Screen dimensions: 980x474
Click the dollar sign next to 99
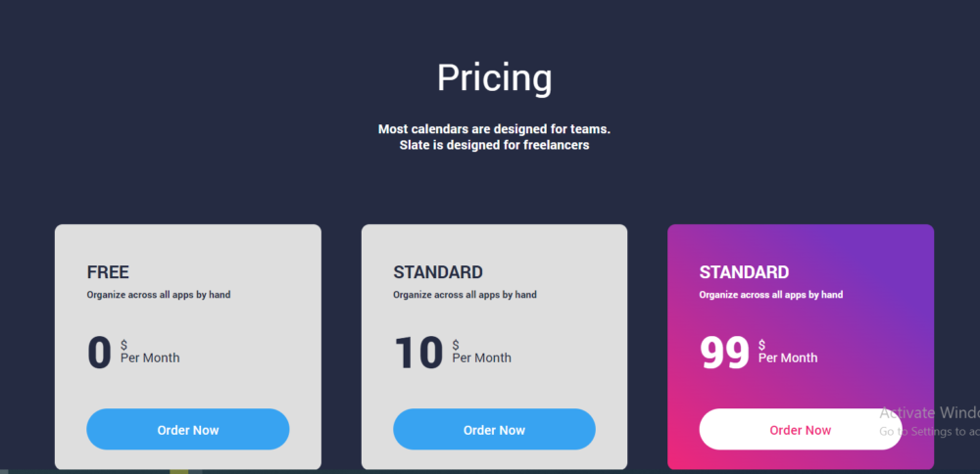[762, 344]
